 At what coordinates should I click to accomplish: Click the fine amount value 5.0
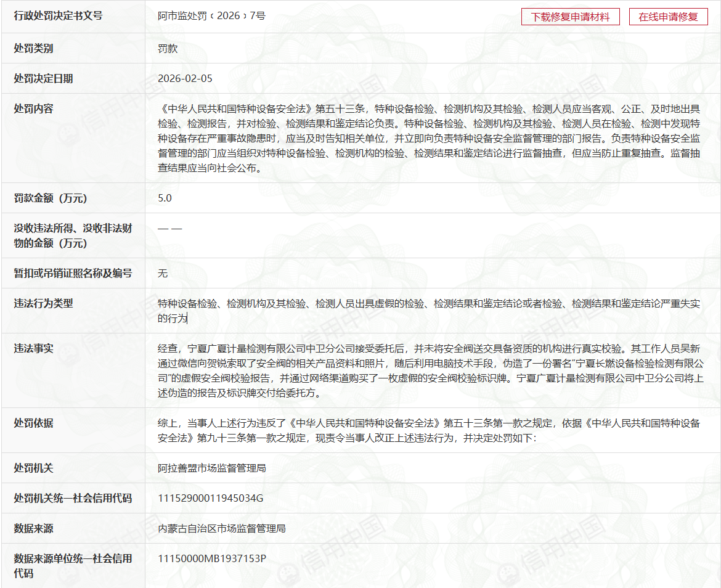coord(165,198)
